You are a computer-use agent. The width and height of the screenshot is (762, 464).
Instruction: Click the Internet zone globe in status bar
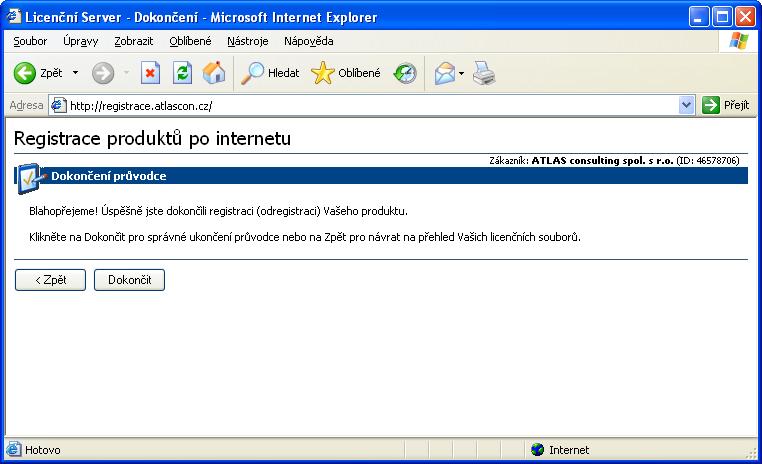pyautogui.click(x=537, y=450)
